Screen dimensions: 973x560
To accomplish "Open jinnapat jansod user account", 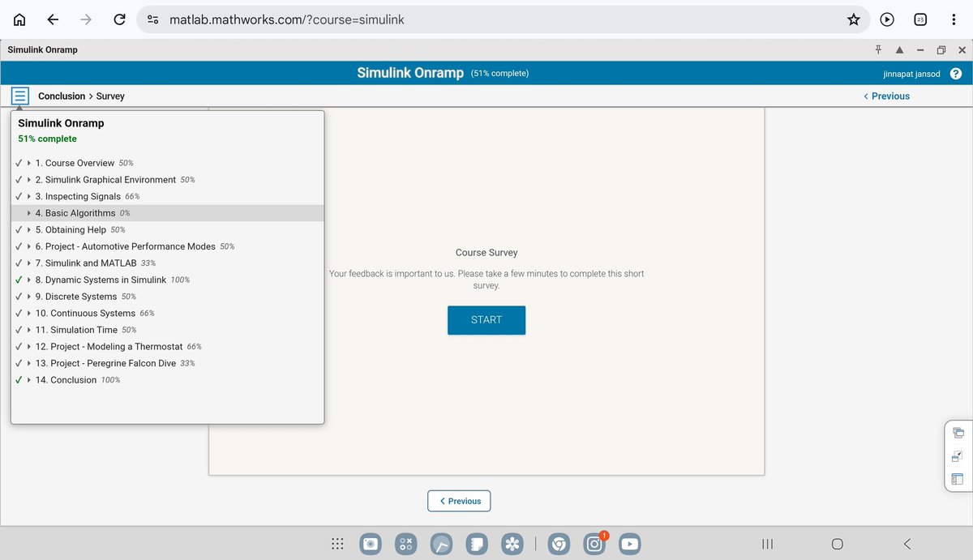I will coord(912,74).
